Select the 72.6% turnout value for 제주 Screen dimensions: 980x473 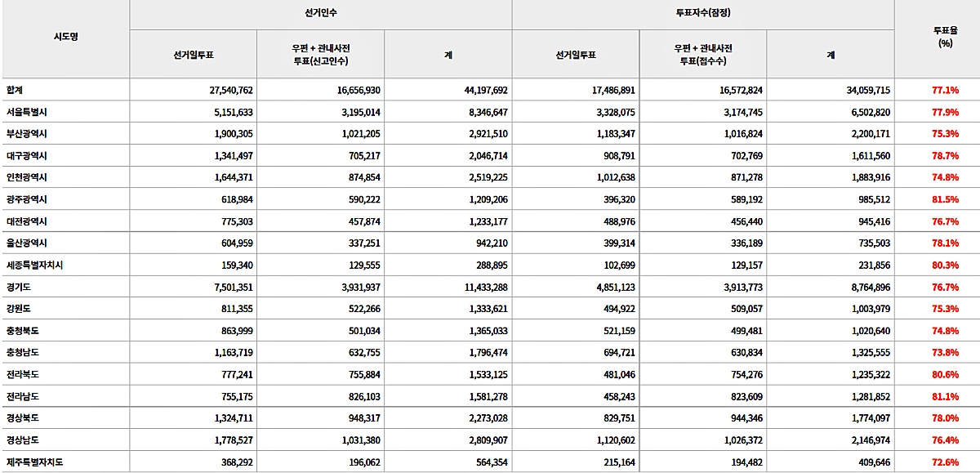(945, 462)
